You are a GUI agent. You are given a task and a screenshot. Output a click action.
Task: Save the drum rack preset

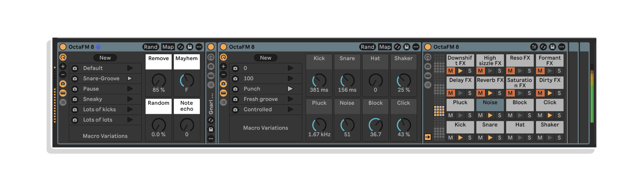(552, 47)
